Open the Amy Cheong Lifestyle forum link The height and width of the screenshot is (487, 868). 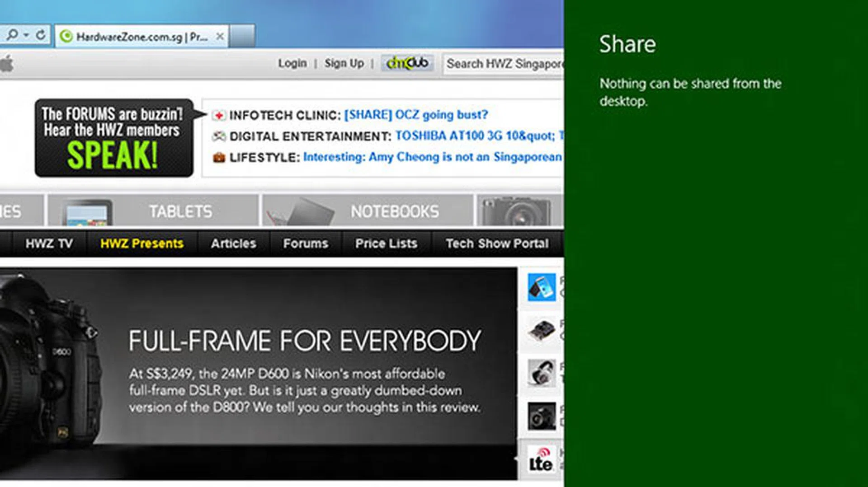(x=432, y=157)
